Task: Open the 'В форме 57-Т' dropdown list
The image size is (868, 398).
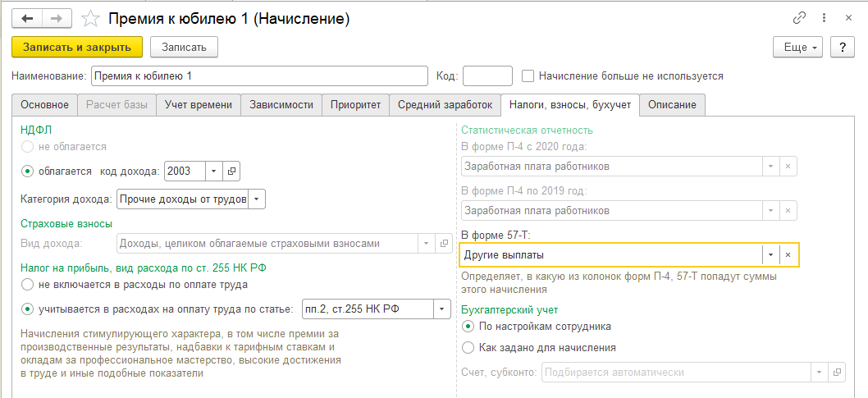Action: (770, 255)
